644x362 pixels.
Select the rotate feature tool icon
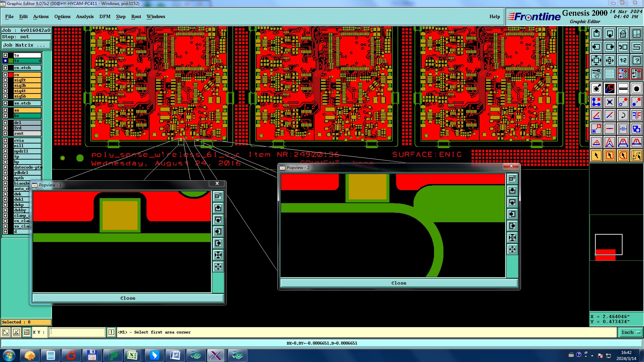623,115
